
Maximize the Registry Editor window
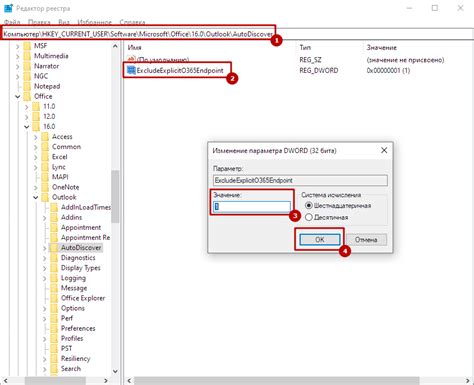coord(435,8)
